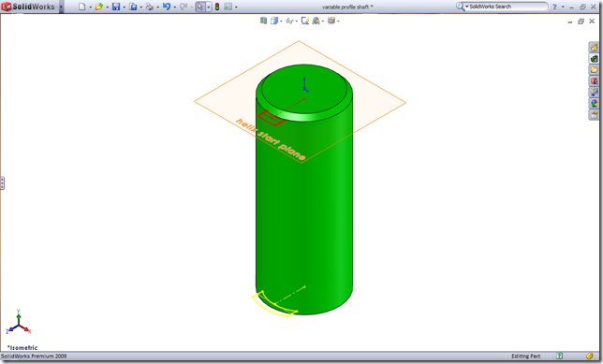Click SolidWorks Premium 2009 status text
Screen dimensions: 603x364
coord(34,357)
